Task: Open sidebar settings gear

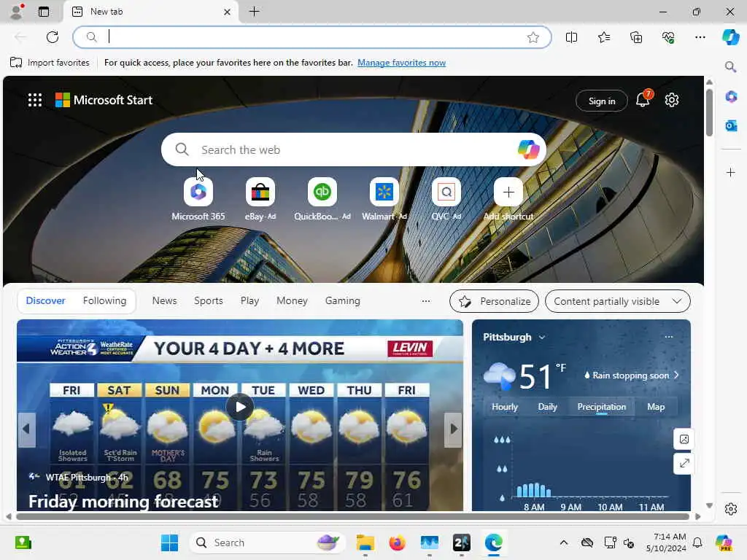Action: [731, 508]
